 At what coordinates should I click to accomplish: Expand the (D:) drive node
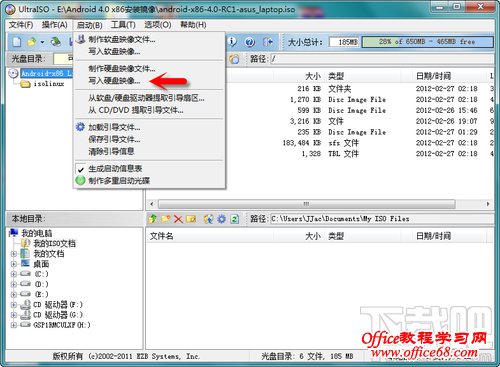[x=14, y=284]
